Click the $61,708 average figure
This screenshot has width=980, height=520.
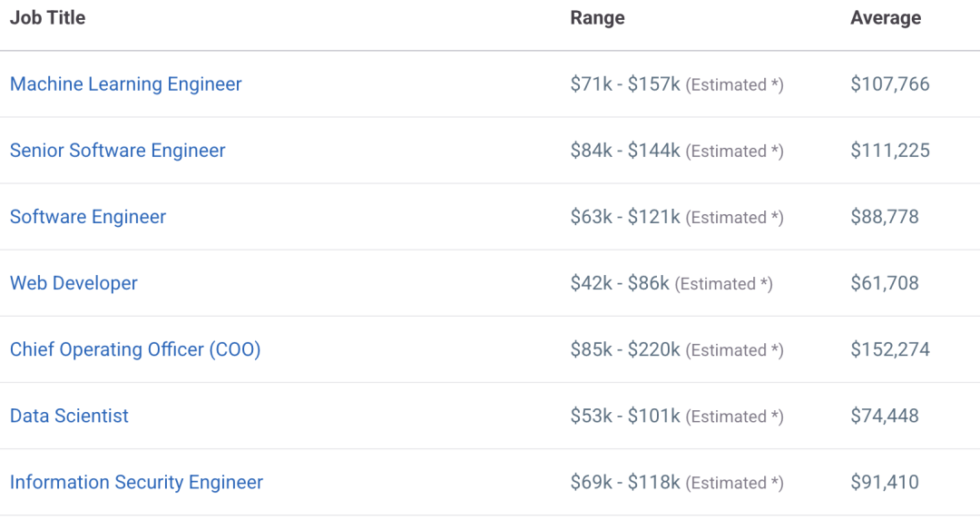click(885, 283)
